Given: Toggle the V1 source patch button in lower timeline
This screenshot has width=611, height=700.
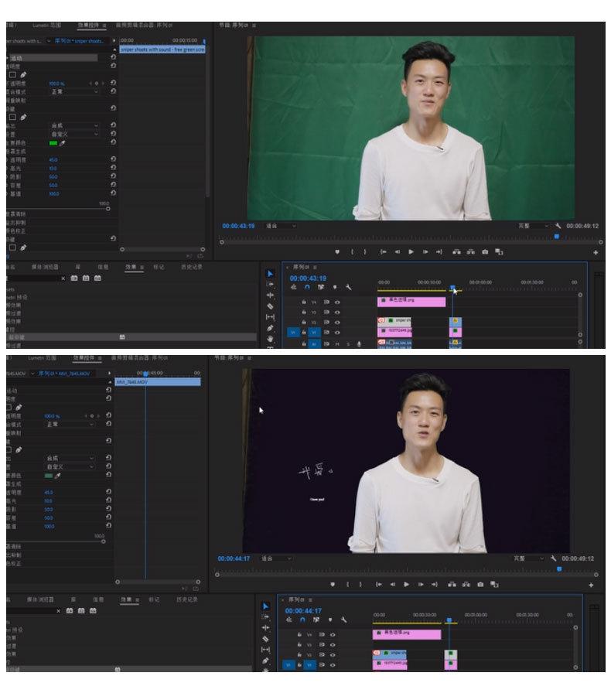Looking at the screenshot, I should click(289, 664).
